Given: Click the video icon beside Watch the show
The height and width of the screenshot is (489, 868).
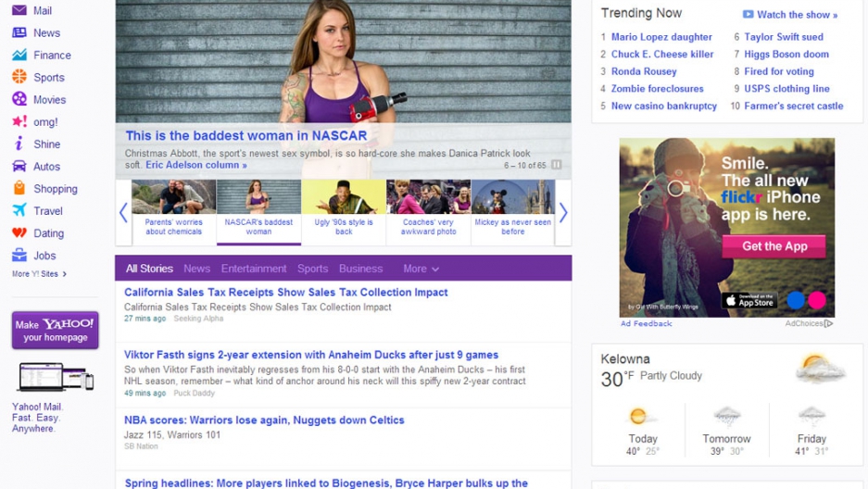Looking at the screenshot, I should point(748,15).
